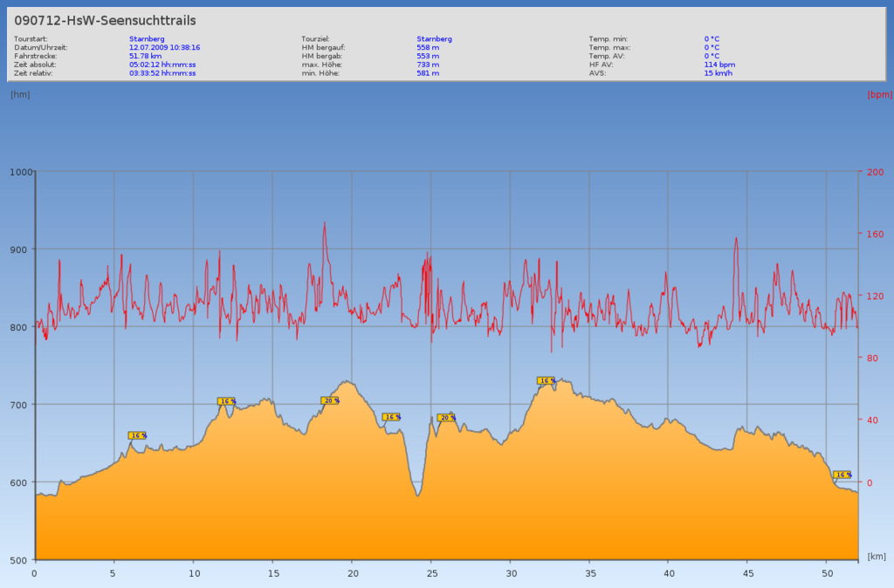
Task: Click the 20 % gradient marker near kilometer 18
Action: pos(330,400)
